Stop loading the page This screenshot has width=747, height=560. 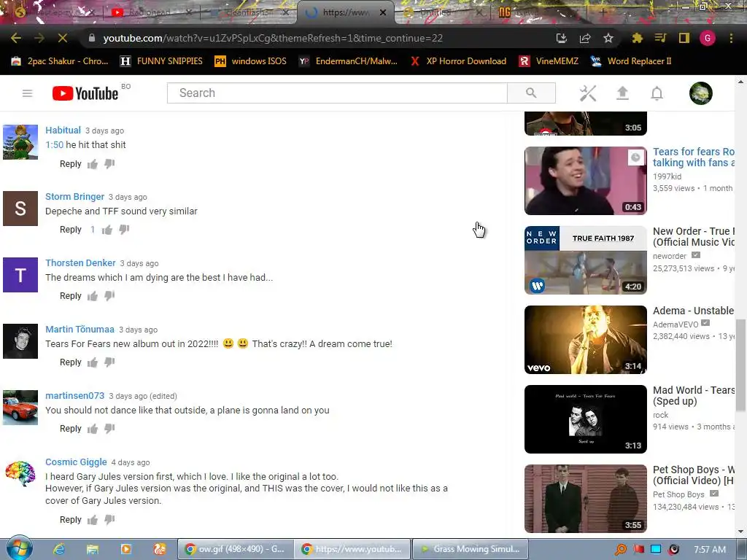coord(63,38)
